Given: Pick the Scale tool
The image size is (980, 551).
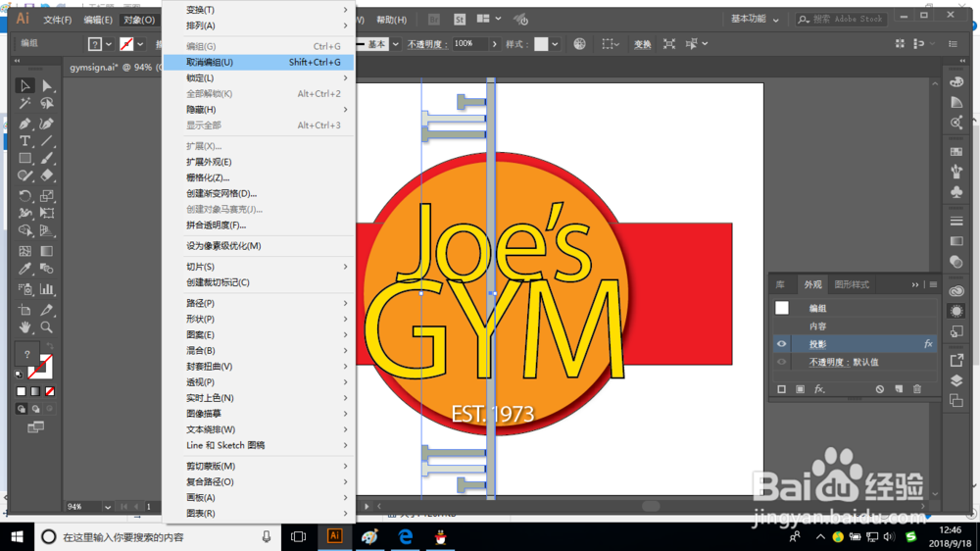Looking at the screenshot, I should (x=47, y=196).
